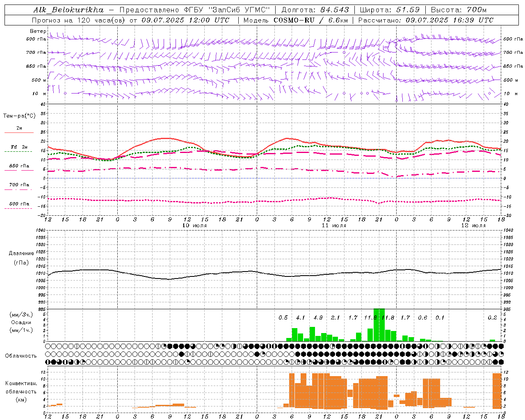Click the "Давление" pressure label
This screenshot has height=420, width=525.
21,253
